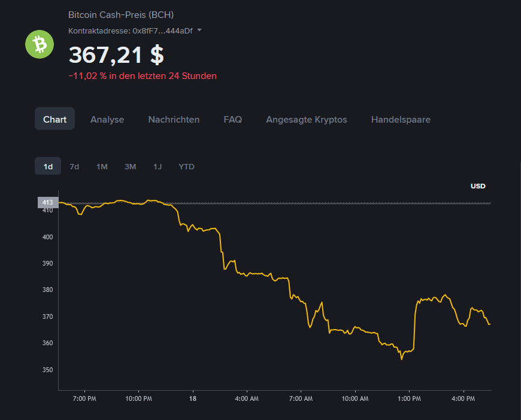Viewport: 521px width, 420px height.
Task: Choose the 1M chart range
Action: pos(102,167)
